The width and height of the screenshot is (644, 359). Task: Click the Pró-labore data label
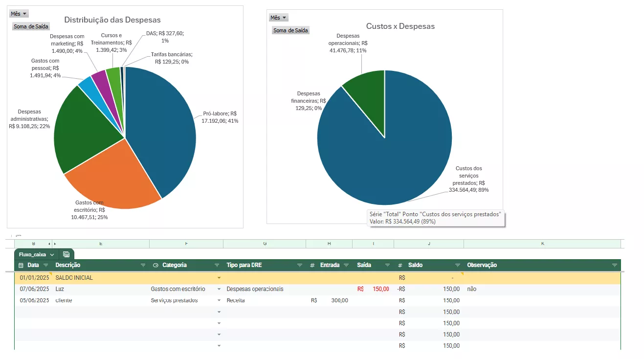tap(221, 117)
